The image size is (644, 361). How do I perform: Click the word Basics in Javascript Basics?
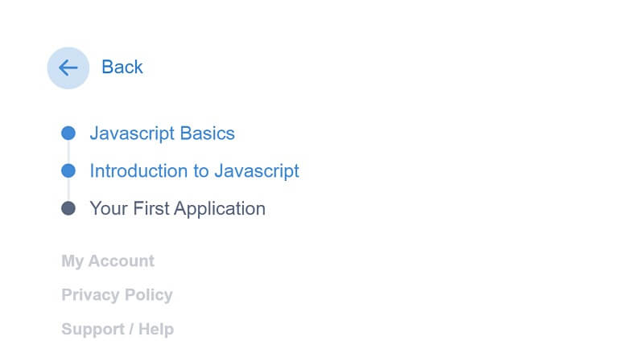[208, 133]
